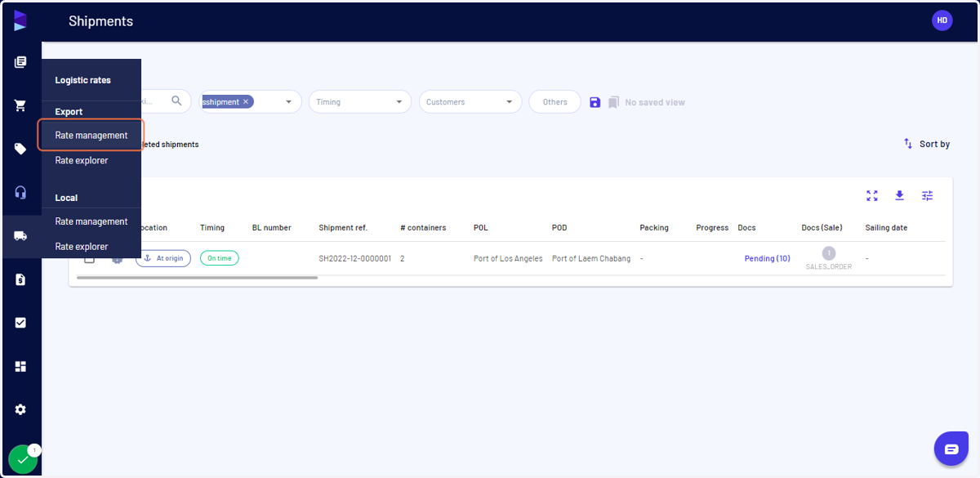The height and width of the screenshot is (478, 980).
Task: Click the Shipment ref. column header
Action: pyautogui.click(x=343, y=227)
